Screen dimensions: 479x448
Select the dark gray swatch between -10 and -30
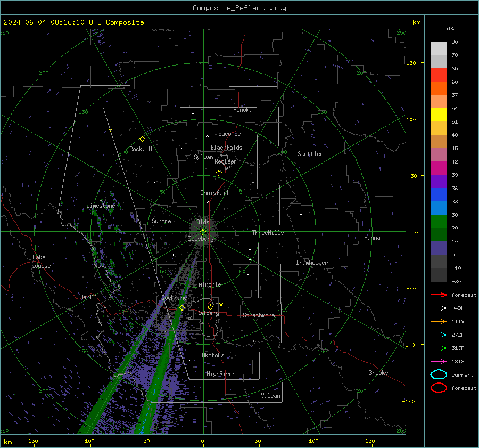click(439, 275)
